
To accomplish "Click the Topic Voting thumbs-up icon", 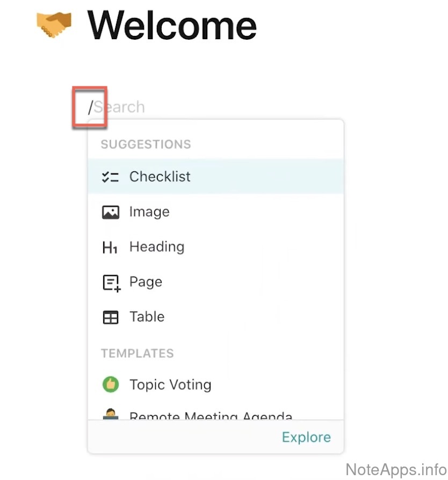I will tap(110, 384).
